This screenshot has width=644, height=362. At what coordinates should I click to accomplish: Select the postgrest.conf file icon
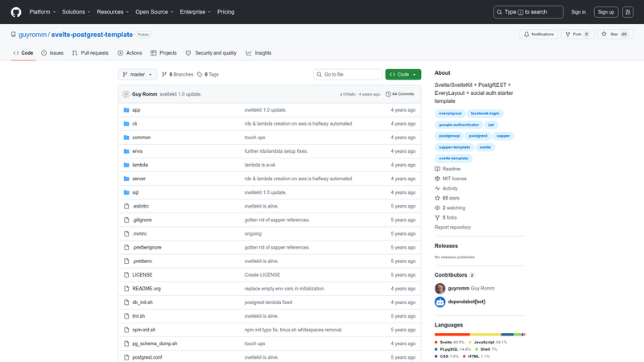point(126,357)
